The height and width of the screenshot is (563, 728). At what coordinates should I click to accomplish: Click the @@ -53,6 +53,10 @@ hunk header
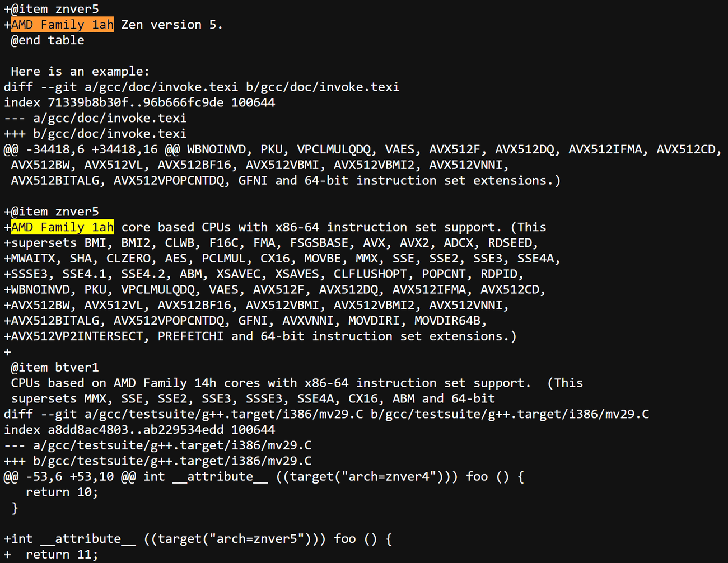pos(69,477)
